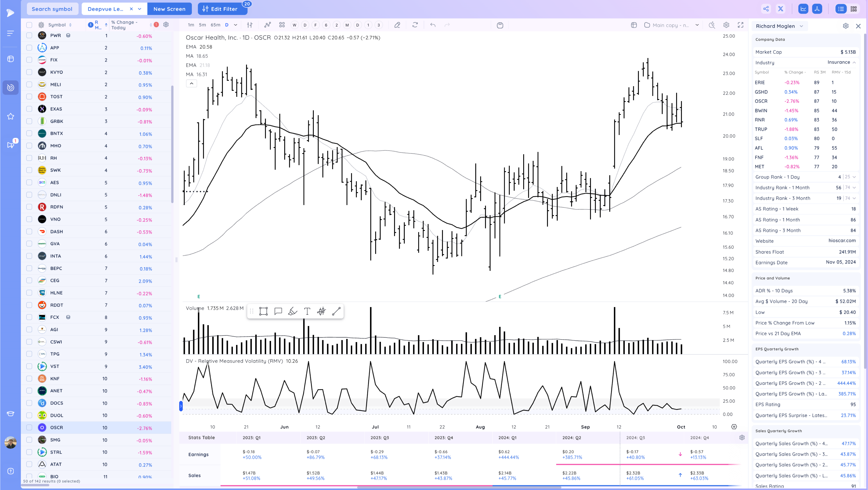
Task: Click the fullscreen chart icon
Action: pyautogui.click(x=740, y=25)
